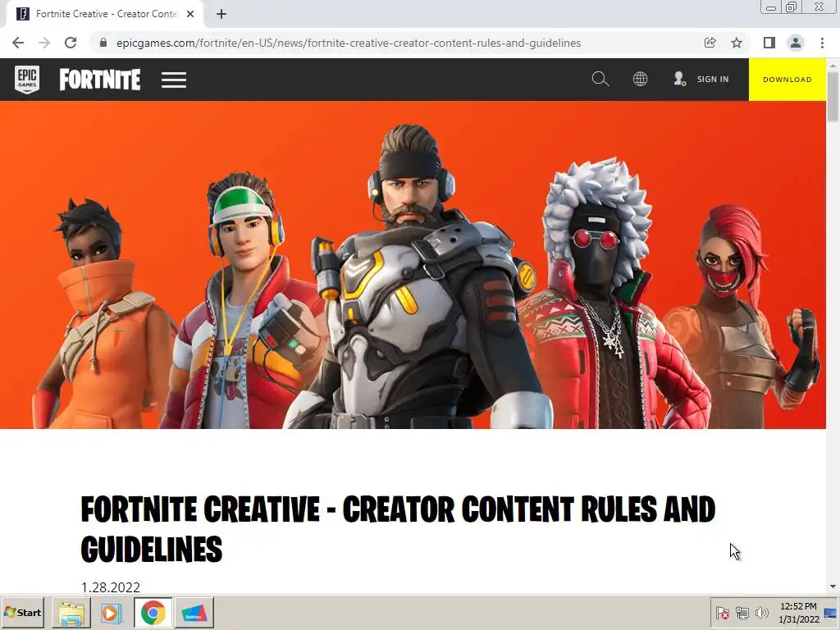Viewport: 840px width, 630px height.
Task: Open the Fortnite home logo
Action: 99,80
